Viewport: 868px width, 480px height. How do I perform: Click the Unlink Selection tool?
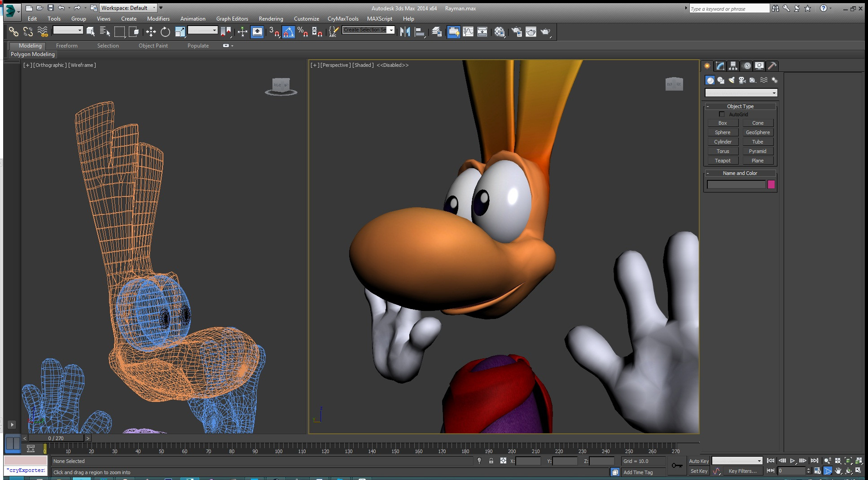click(x=28, y=31)
